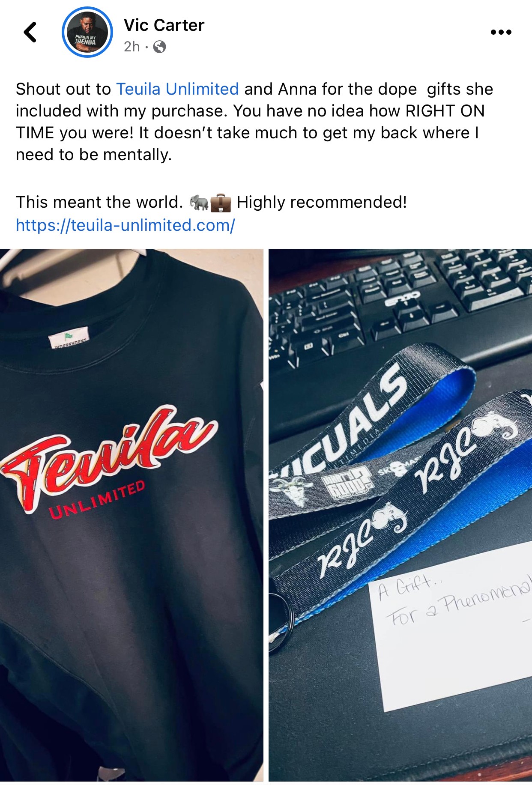The image size is (532, 785).
Task: Open the lanyards and keyboard photo
Action: [400, 515]
